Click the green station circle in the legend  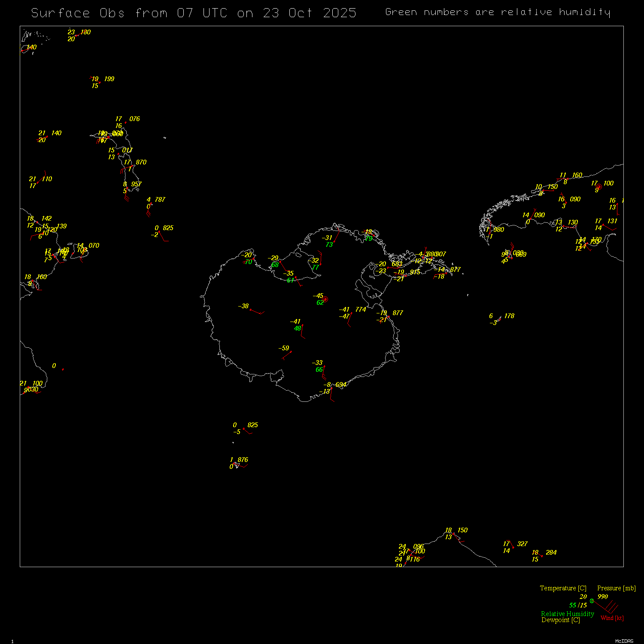592,601
